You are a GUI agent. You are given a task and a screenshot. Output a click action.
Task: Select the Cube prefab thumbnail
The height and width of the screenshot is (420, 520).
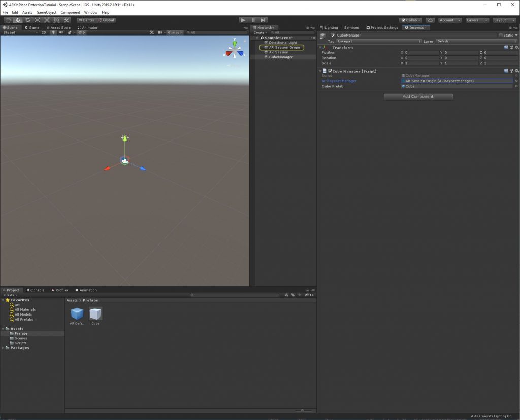(x=95, y=313)
